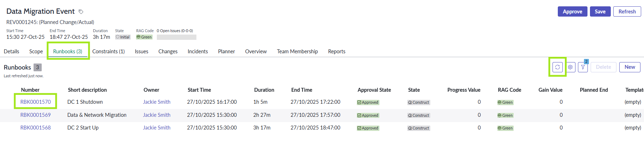This screenshot has width=644, height=163.
Task: Click the New runbook button
Action: tap(630, 67)
